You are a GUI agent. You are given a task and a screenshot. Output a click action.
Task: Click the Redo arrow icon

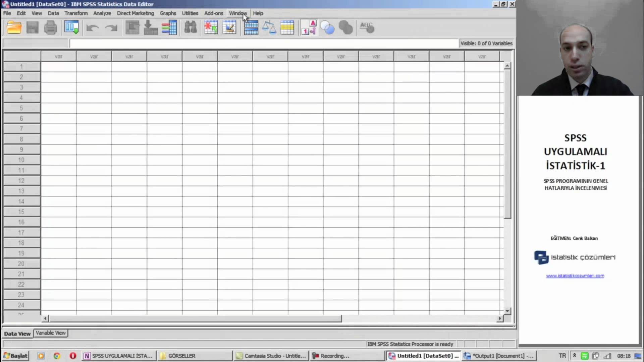[111, 28]
